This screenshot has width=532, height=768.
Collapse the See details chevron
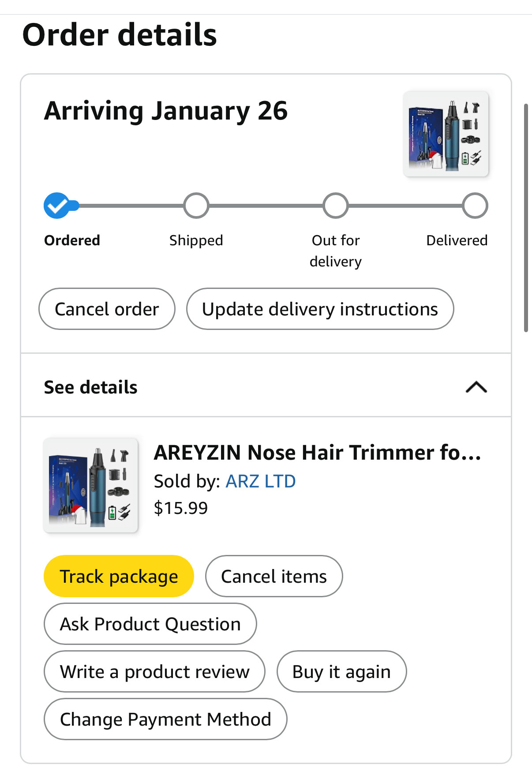(x=476, y=387)
